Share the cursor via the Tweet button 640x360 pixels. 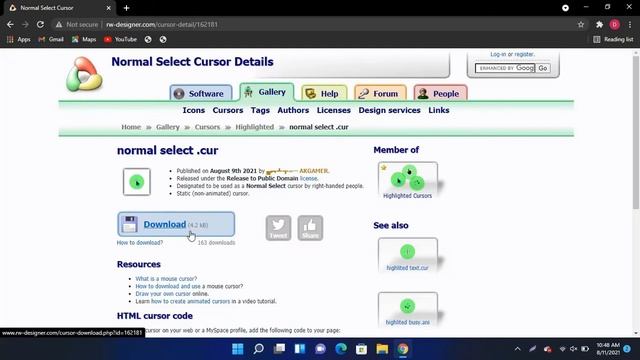point(278,228)
